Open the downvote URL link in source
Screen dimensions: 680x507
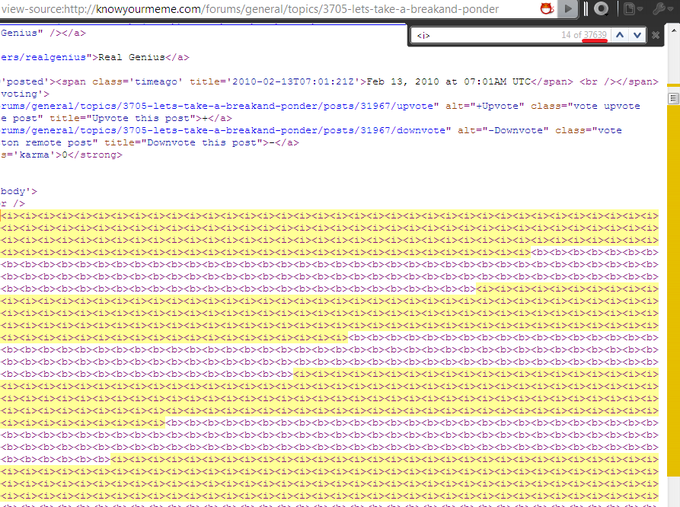tap(226, 130)
